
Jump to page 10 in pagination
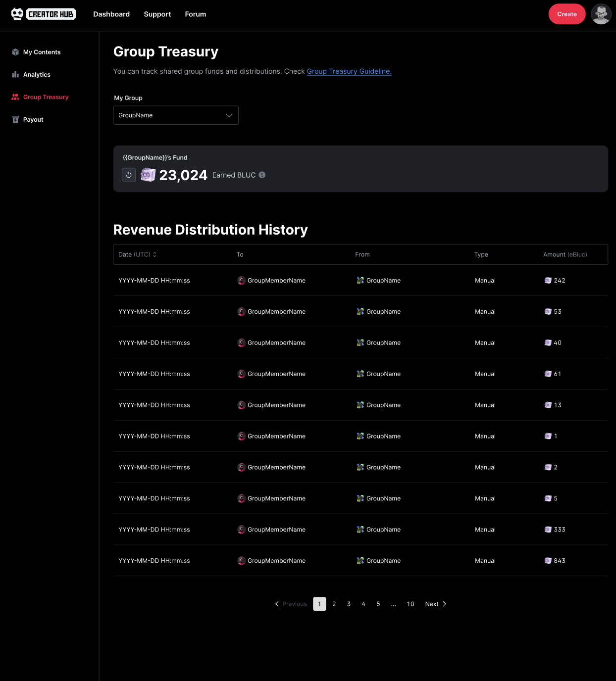(x=411, y=604)
